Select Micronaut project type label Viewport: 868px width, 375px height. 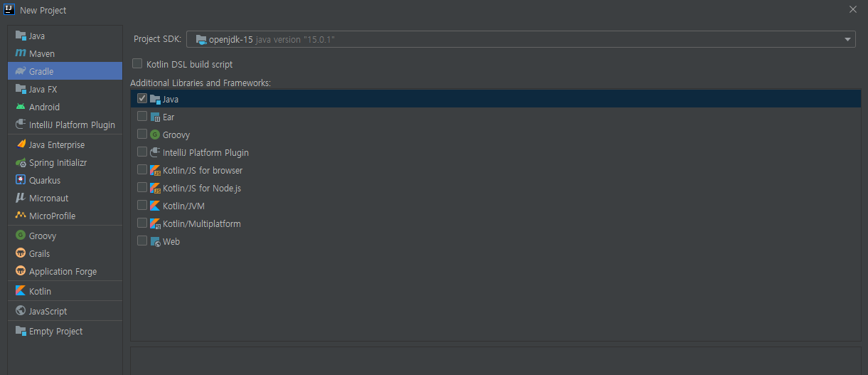49,198
